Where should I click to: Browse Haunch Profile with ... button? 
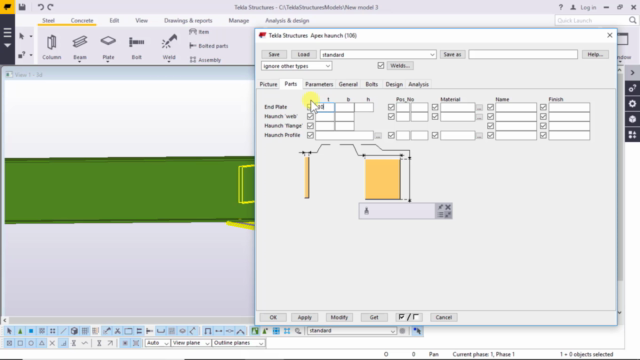[378, 136]
